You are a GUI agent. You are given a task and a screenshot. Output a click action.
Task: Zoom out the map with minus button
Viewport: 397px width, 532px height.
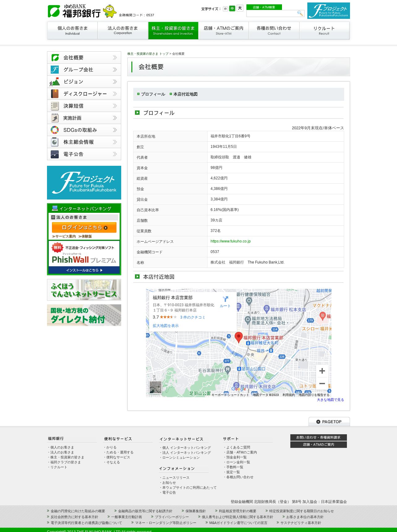(x=322, y=384)
